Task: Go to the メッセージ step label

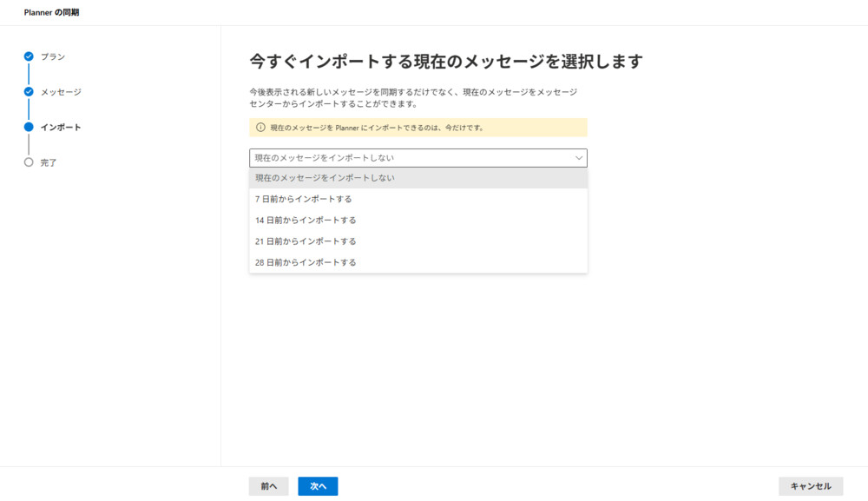Action: click(61, 92)
